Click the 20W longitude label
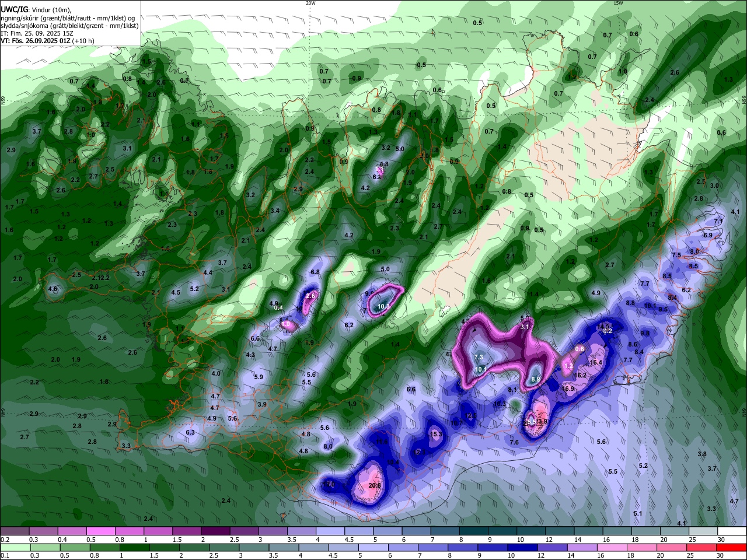The height and width of the screenshot is (560, 747). coord(310,3)
